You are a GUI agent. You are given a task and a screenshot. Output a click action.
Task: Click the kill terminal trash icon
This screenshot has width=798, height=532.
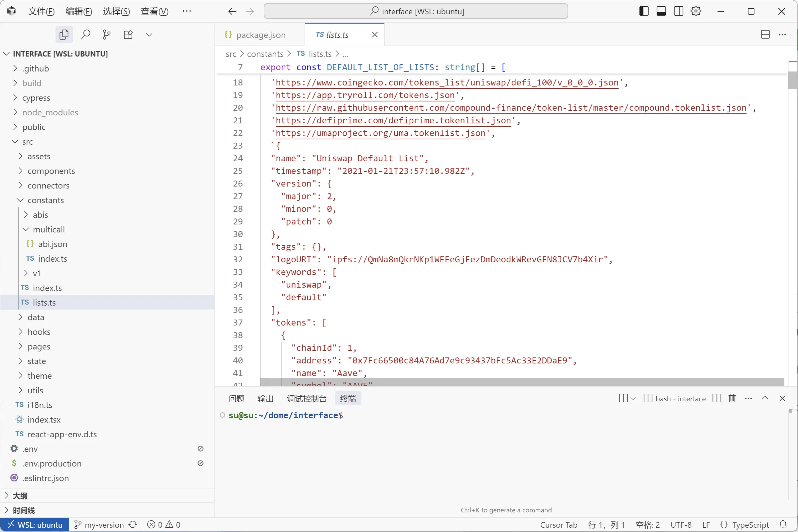(x=732, y=398)
